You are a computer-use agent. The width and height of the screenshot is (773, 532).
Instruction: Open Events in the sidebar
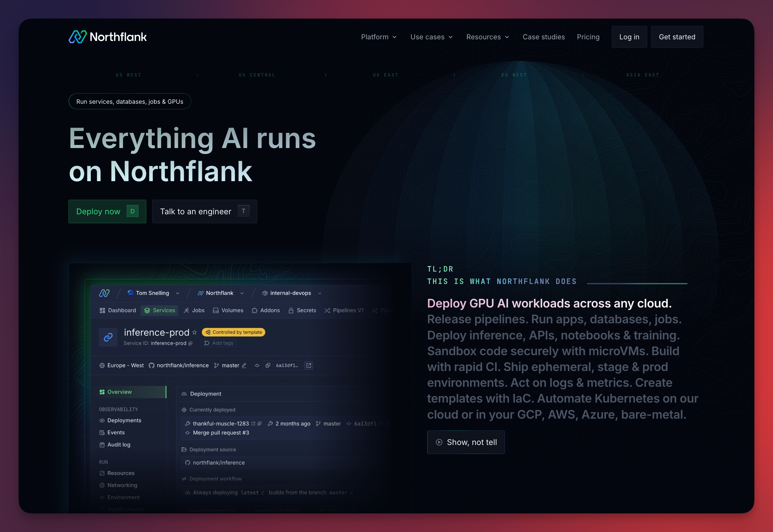pyautogui.click(x=112, y=432)
